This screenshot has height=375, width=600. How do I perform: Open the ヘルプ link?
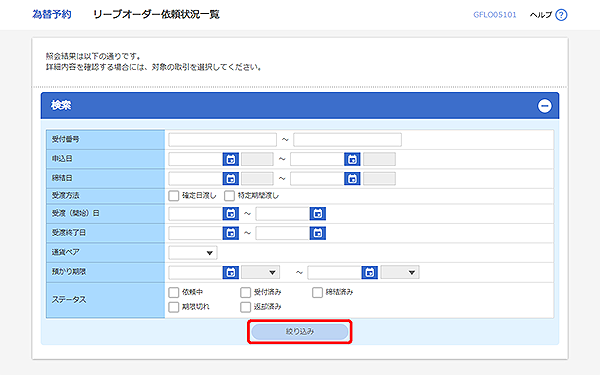[x=540, y=15]
